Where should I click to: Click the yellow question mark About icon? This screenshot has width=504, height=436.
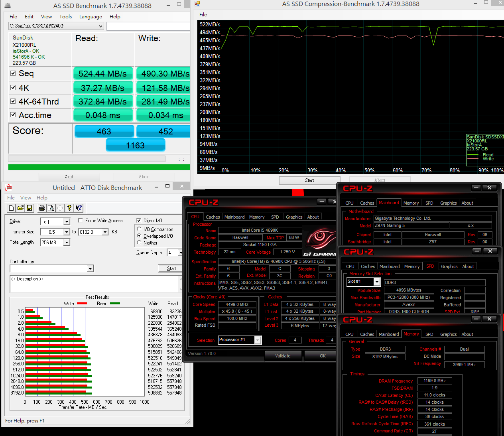(x=69, y=208)
